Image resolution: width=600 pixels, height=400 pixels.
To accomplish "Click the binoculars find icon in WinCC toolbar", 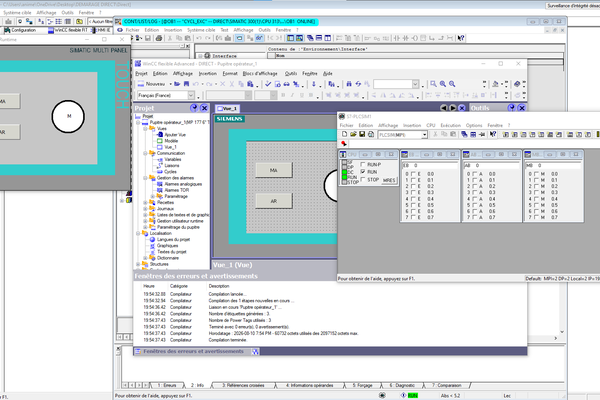I will (x=349, y=84).
